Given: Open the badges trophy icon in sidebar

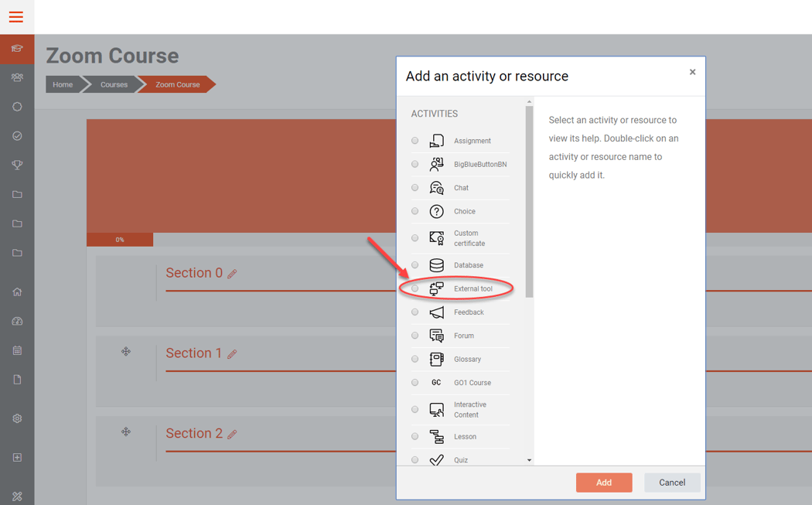Looking at the screenshot, I should 17,165.
